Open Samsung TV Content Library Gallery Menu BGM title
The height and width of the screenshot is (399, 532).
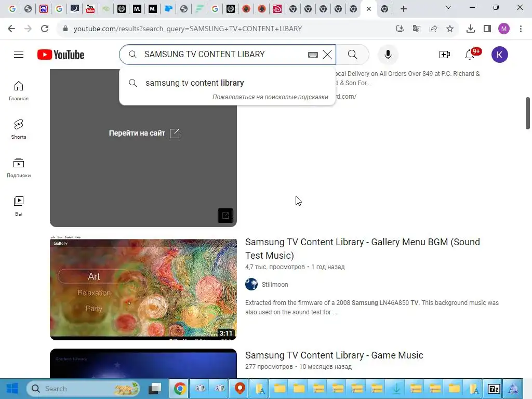(x=362, y=249)
